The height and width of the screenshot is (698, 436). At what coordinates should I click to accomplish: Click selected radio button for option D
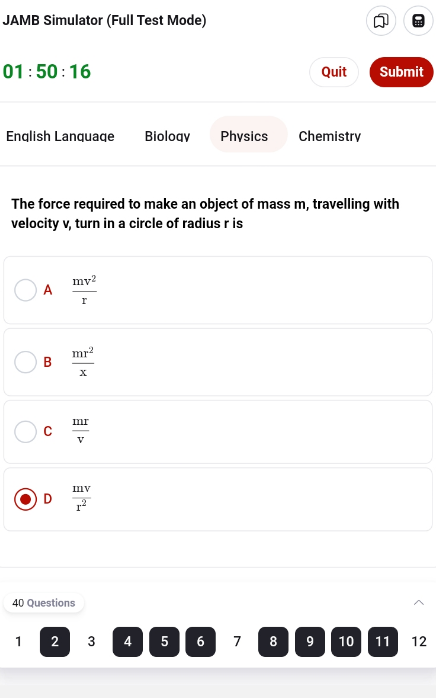pyautogui.click(x=25, y=499)
